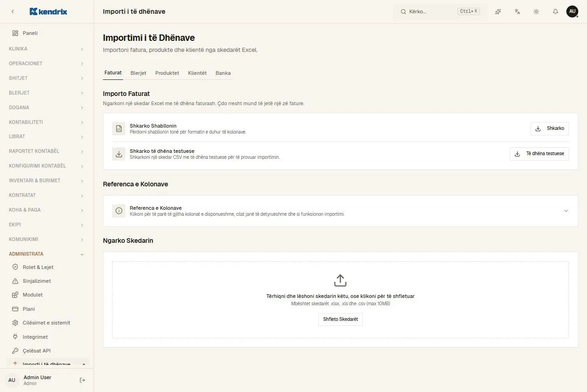587x392 pixels.
Task: Expand the KLINIKA sidebar section
Action: pos(47,49)
